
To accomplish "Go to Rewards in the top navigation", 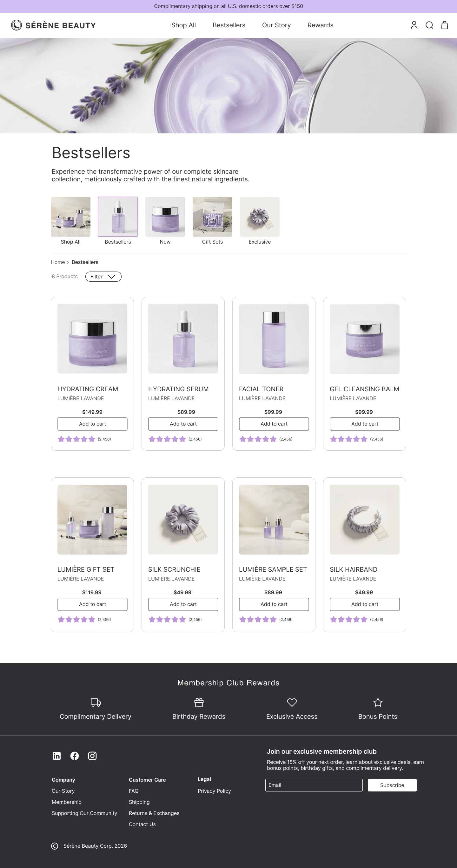I will coord(320,25).
